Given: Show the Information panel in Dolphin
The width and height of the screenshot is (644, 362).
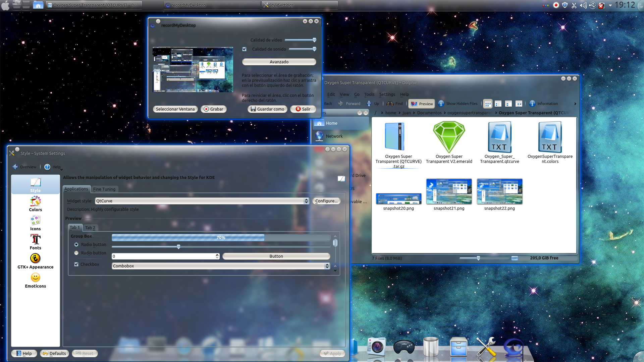Looking at the screenshot, I should [543, 104].
